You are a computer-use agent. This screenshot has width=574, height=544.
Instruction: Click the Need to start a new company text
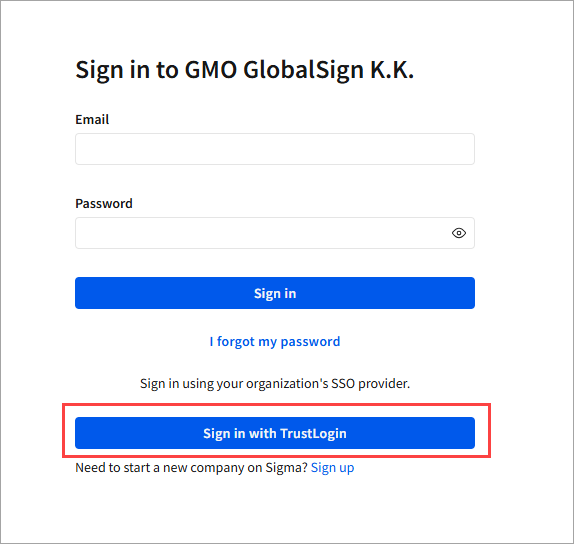pyautogui.click(x=191, y=468)
